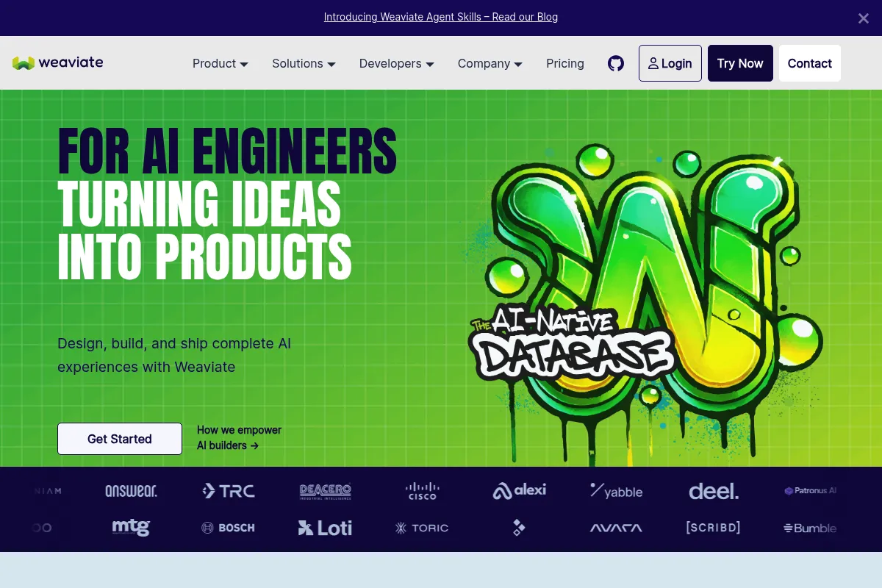Go to the Pricing page

click(x=565, y=63)
